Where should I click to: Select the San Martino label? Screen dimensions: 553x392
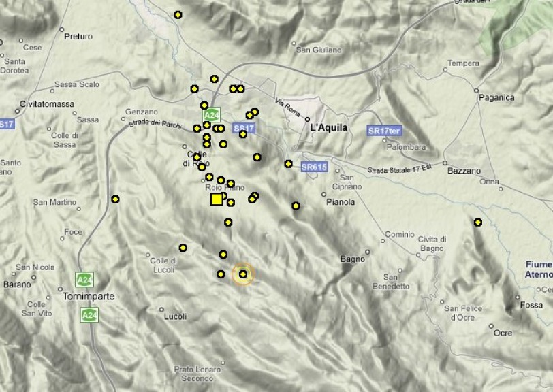[x=54, y=202]
